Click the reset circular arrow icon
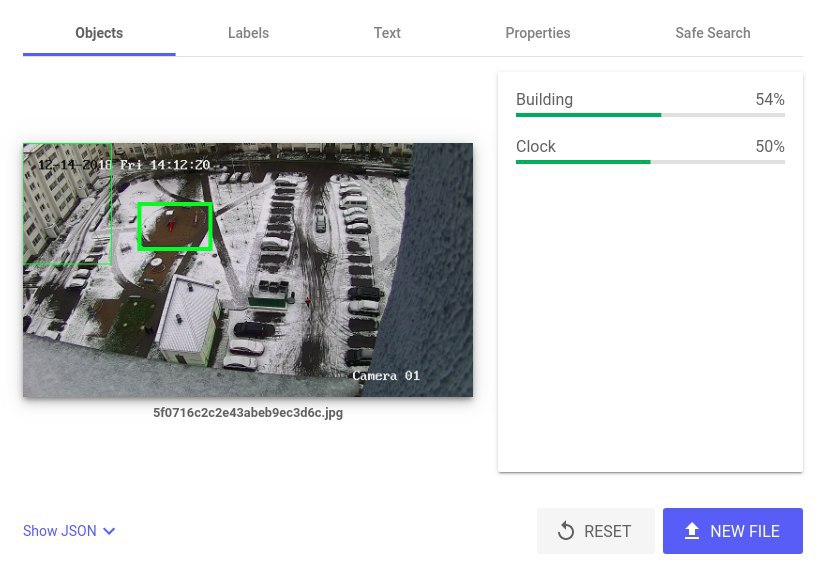Screen dimensions: 821x564 click(566, 531)
